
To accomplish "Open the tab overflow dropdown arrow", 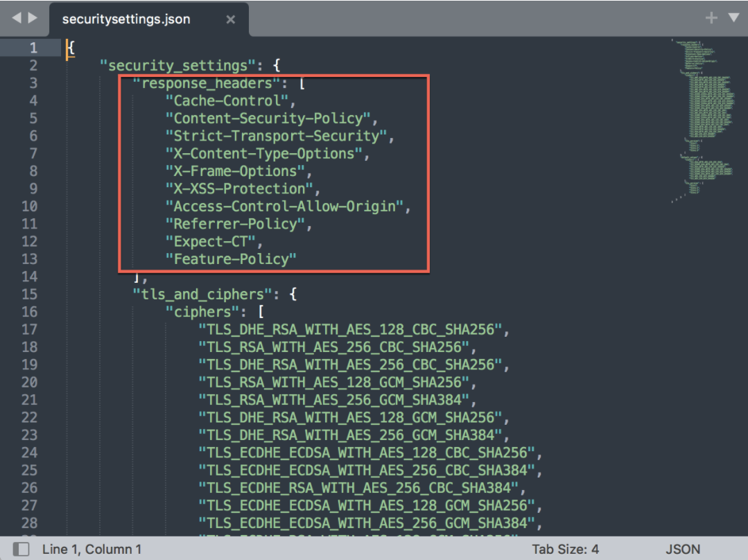I will (x=735, y=18).
